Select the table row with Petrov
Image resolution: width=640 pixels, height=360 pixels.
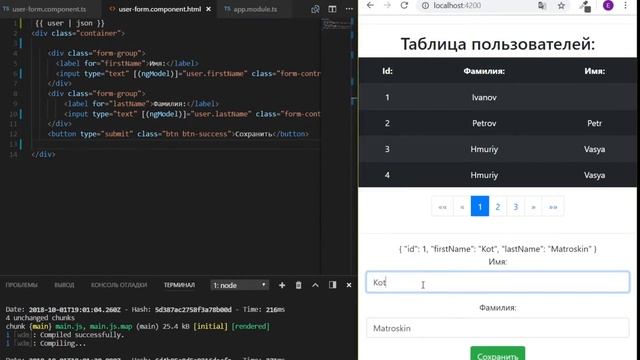498,123
